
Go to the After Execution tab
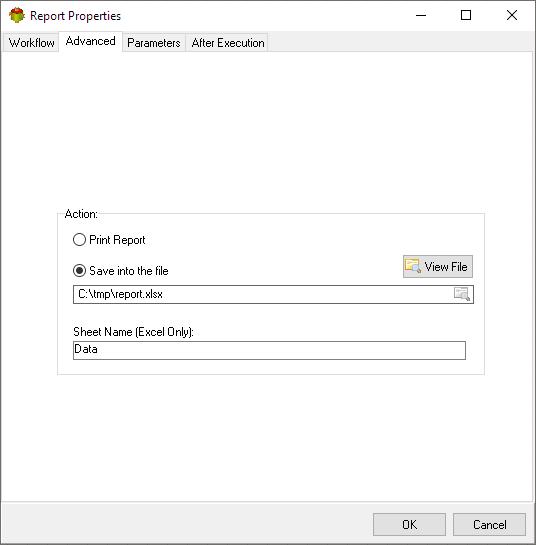tap(228, 43)
